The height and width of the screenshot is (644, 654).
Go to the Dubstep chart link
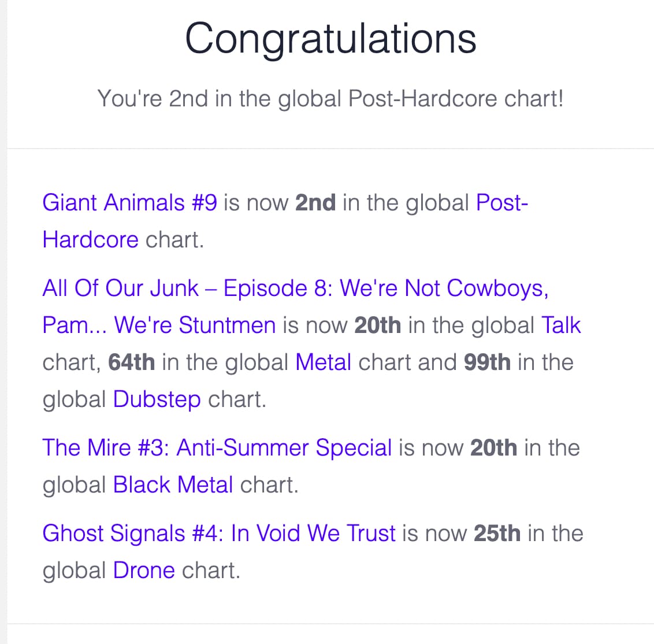(157, 399)
